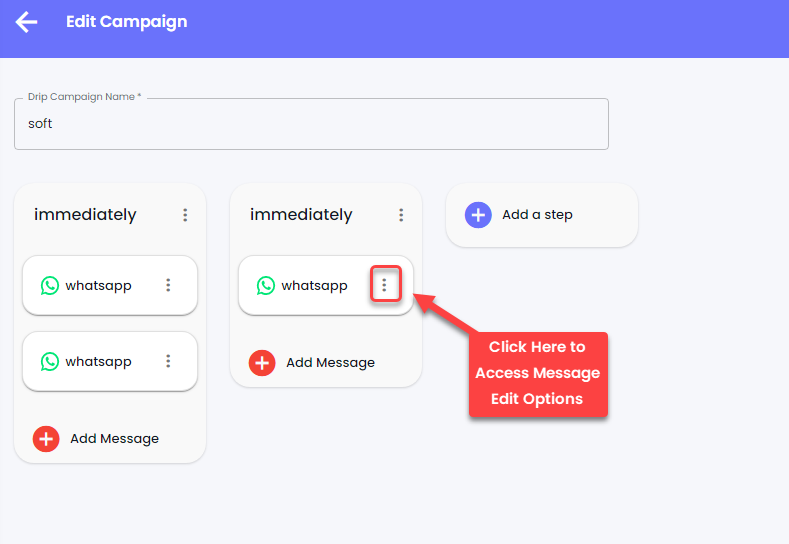The height and width of the screenshot is (544, 789).
Task: Click the WhatsApp logo in the second step card
Action: pyautogui.click(x=266, y=285)
